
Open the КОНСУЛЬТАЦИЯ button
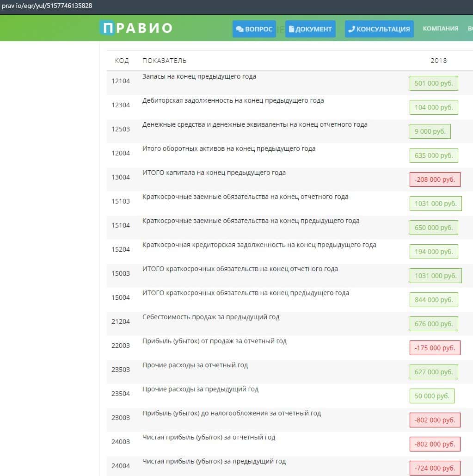379,29
